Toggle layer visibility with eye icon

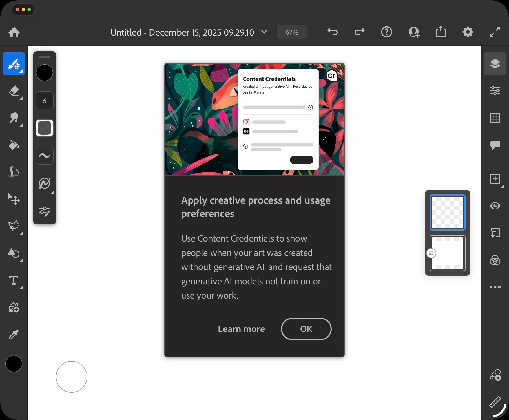pyautogui.click(x=495, y=206)
